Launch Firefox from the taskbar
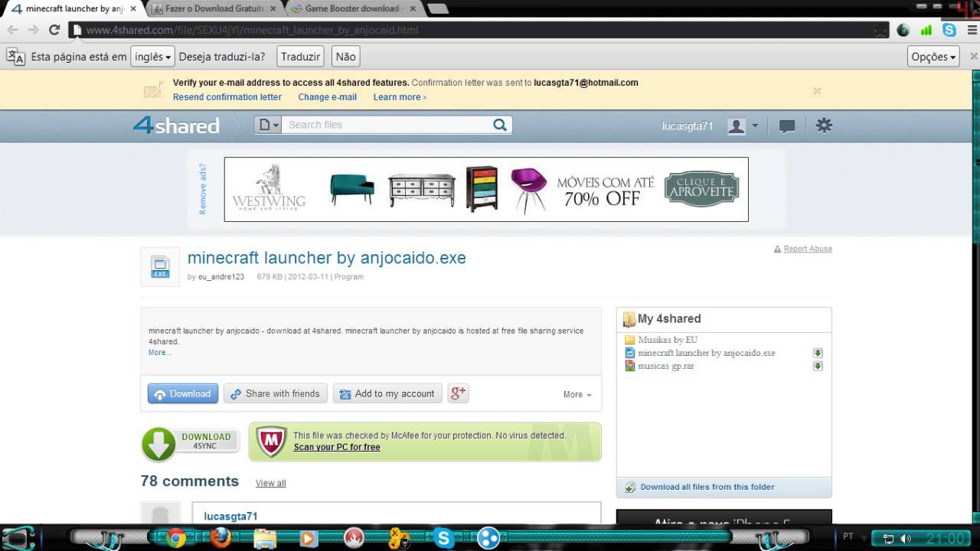 220,538
